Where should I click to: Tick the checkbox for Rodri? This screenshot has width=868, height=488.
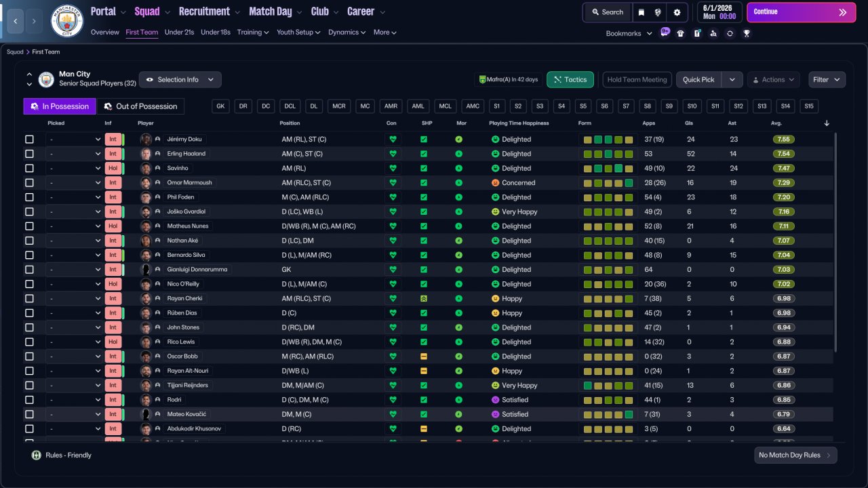click(29, 400)
